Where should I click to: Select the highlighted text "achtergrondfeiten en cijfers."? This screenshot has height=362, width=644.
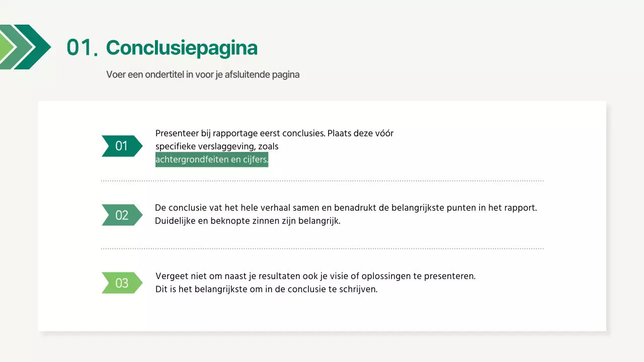coord(211,159)
